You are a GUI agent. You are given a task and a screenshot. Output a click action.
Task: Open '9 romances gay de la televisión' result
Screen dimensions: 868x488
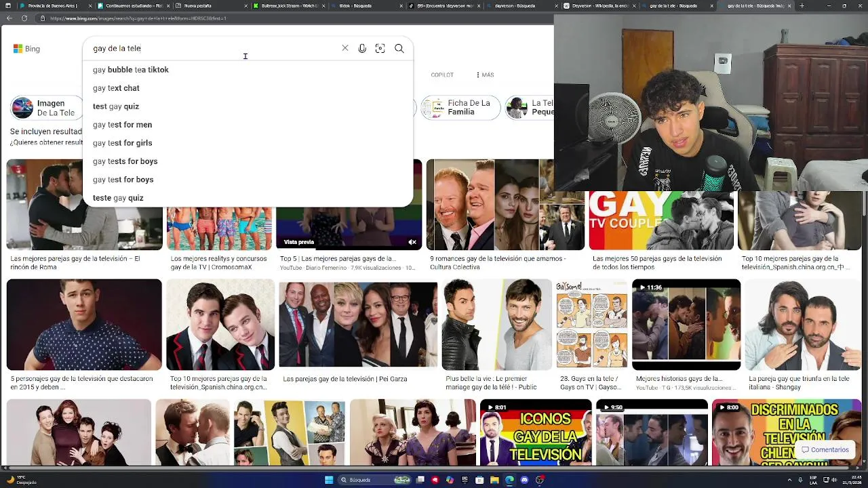click(498, 263)
